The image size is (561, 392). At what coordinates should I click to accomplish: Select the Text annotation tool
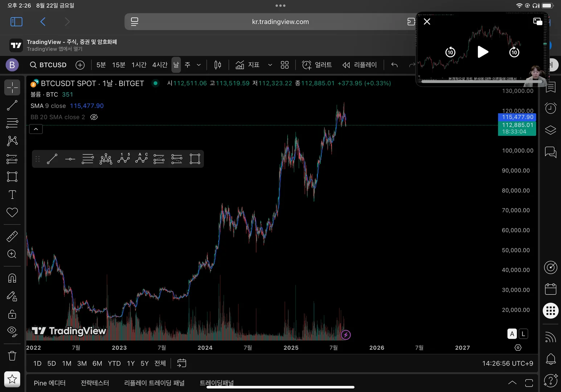(12, 195)
